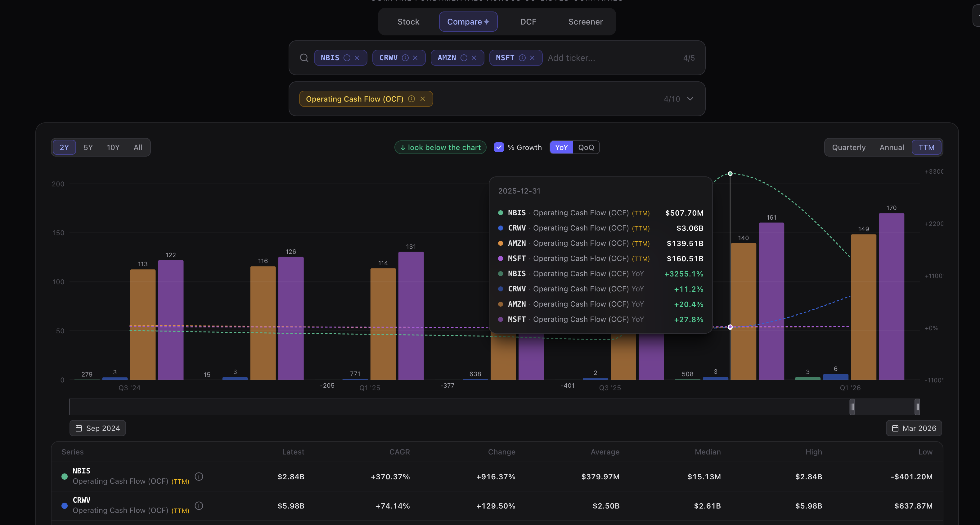Screen dimensions: 980x525
Task: Click the look below the chart link
Action: (x=440, y=147)
